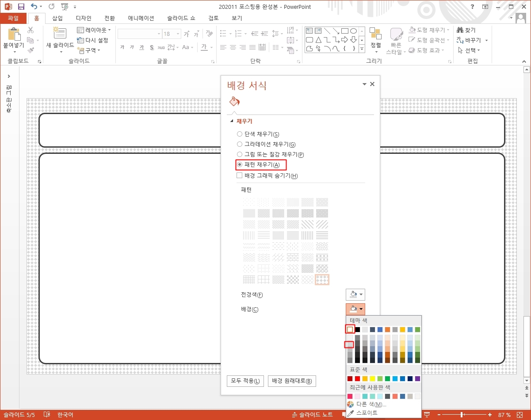Collapse the 채우기 section

click(231, 121)
